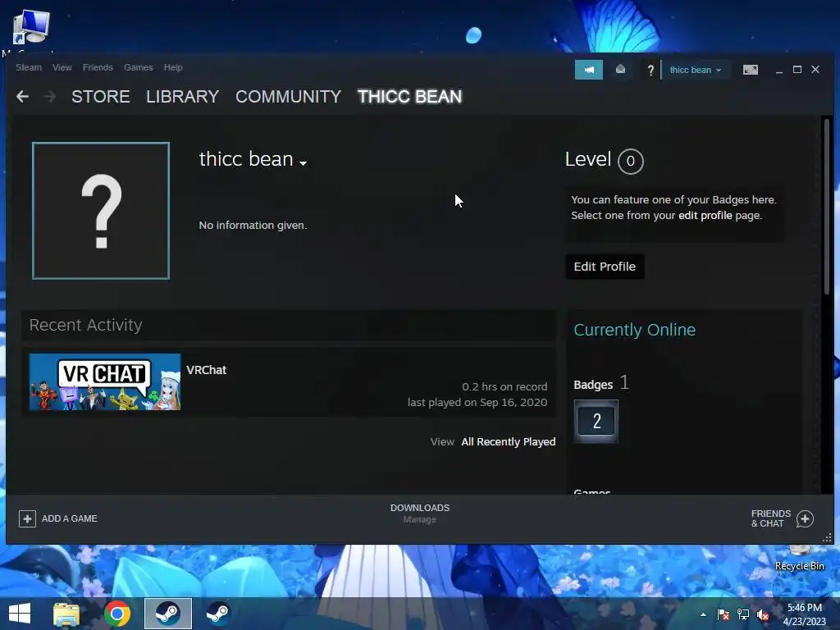Viewport: 840px width, 630px height.
Task: Open the View menu
Action: pos(62,67)
